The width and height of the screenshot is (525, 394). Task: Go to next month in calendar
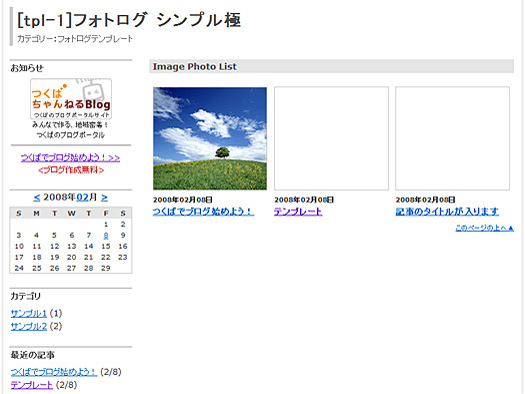104,198
